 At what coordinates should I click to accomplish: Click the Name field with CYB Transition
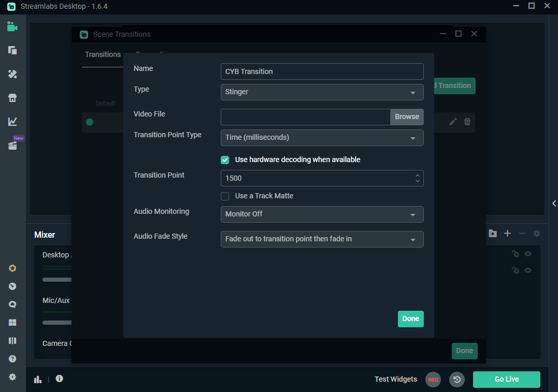pos(322,71)
